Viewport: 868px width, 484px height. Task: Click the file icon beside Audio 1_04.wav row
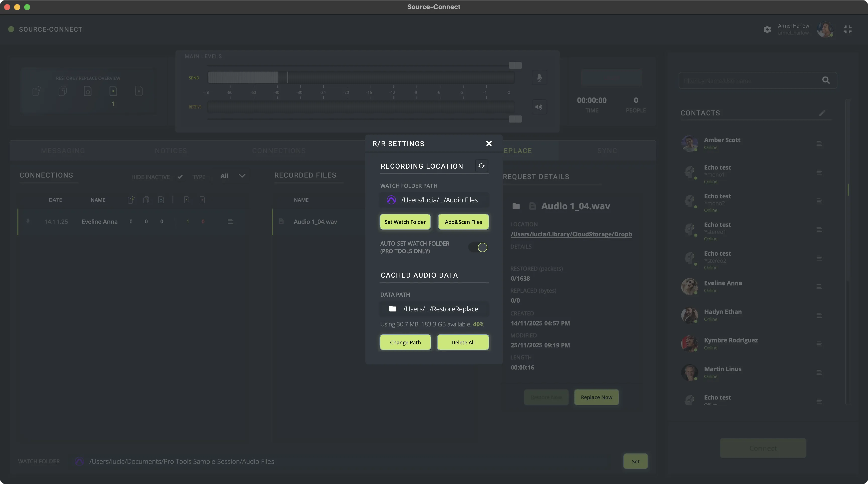point(281,221)
